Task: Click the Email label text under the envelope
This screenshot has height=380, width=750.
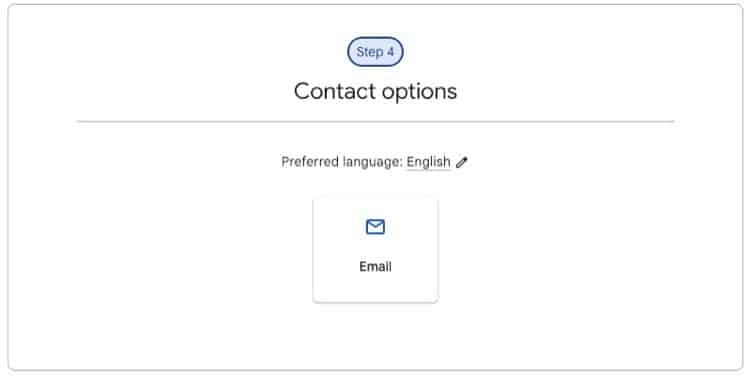Action: pos(375,267)
